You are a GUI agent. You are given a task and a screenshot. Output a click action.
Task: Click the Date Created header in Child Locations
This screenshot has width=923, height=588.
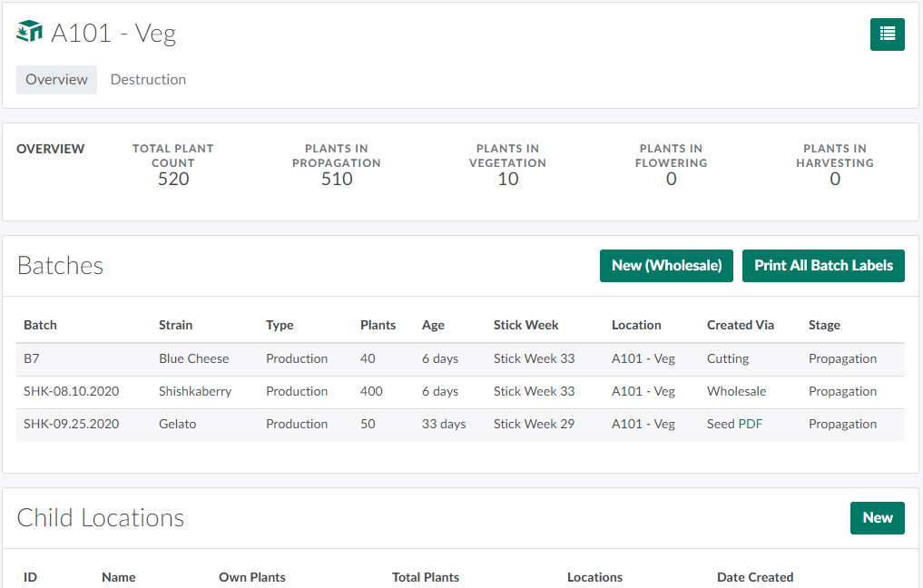[754, 577]
